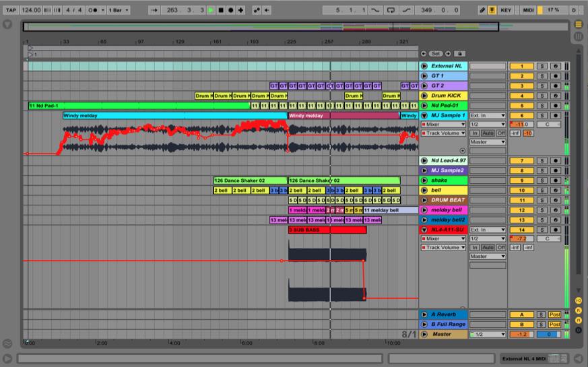Jump to next locator arrow

[448, 54]
